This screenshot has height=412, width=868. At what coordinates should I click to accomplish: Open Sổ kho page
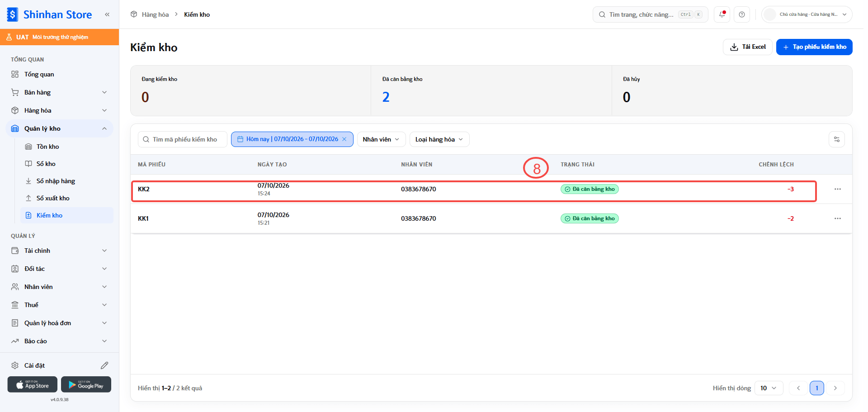point(67,164)
